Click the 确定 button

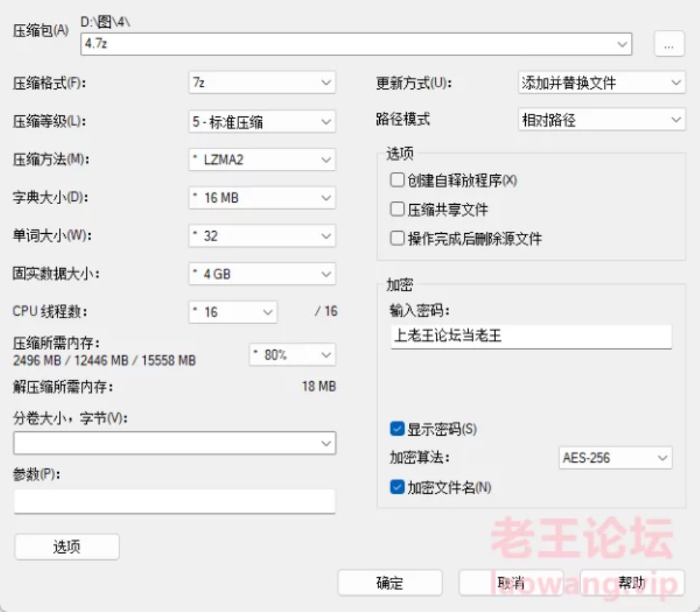389,583
